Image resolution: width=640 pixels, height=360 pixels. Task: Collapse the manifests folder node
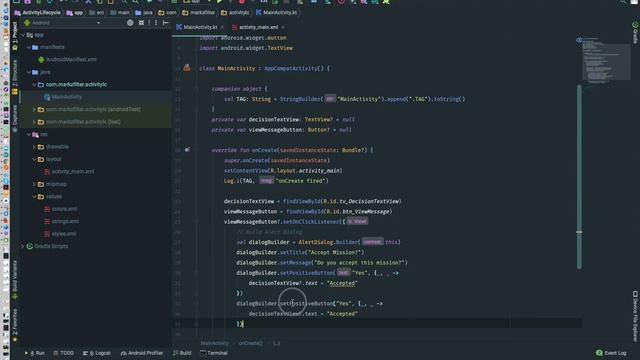(x=29, y=47)
